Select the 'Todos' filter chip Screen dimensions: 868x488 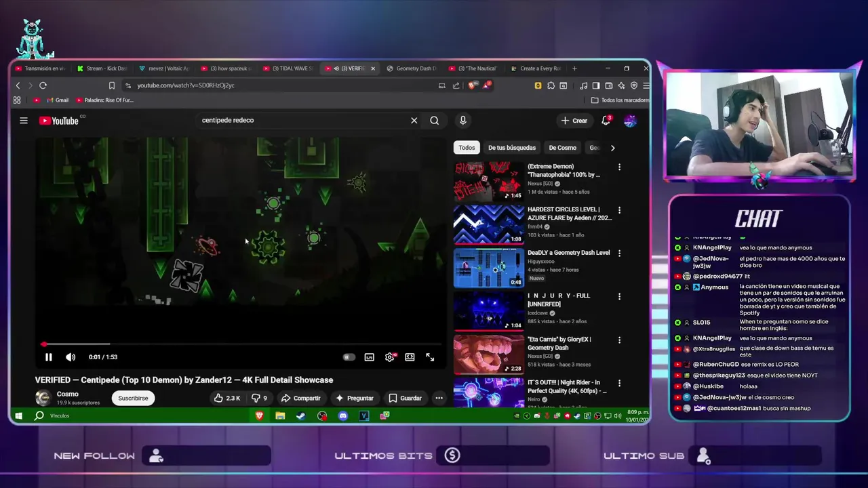tap(467, 148)
